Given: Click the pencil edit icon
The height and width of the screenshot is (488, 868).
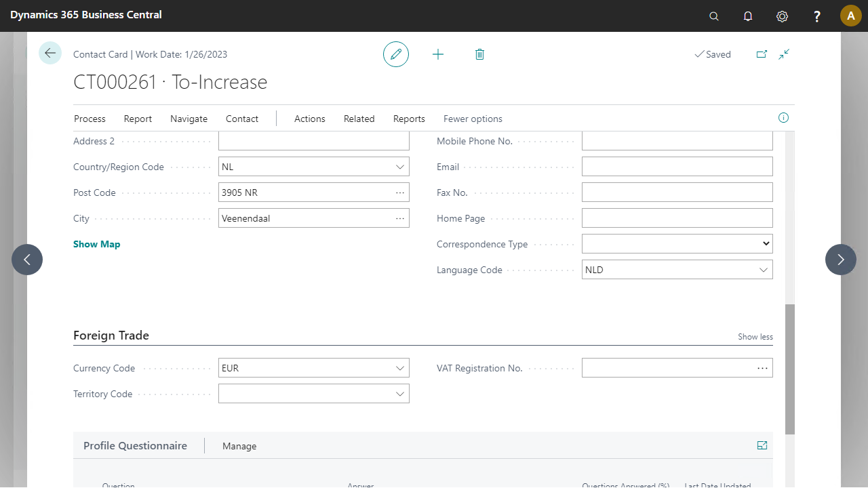Looking at the screenshot, I should (396, 54).
